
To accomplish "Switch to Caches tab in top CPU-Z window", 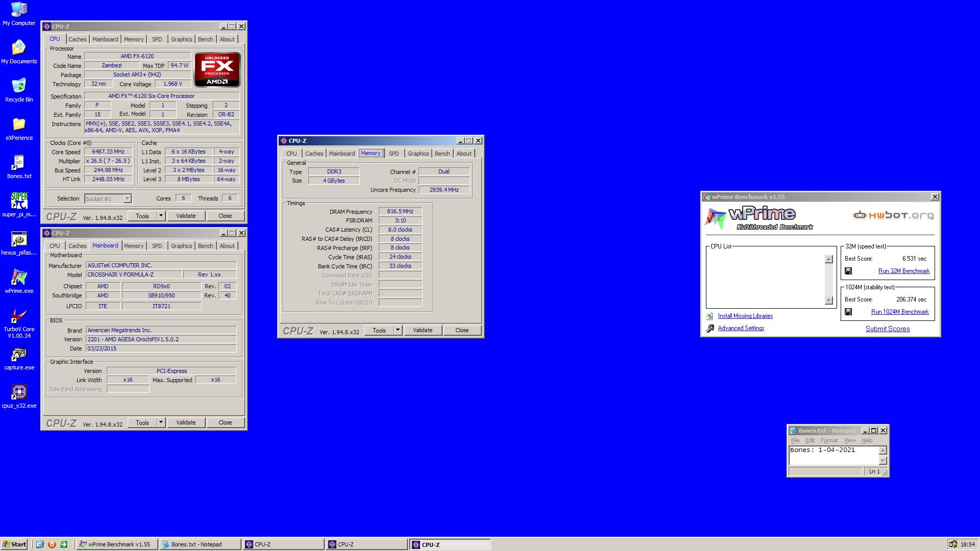I will 78,39.
